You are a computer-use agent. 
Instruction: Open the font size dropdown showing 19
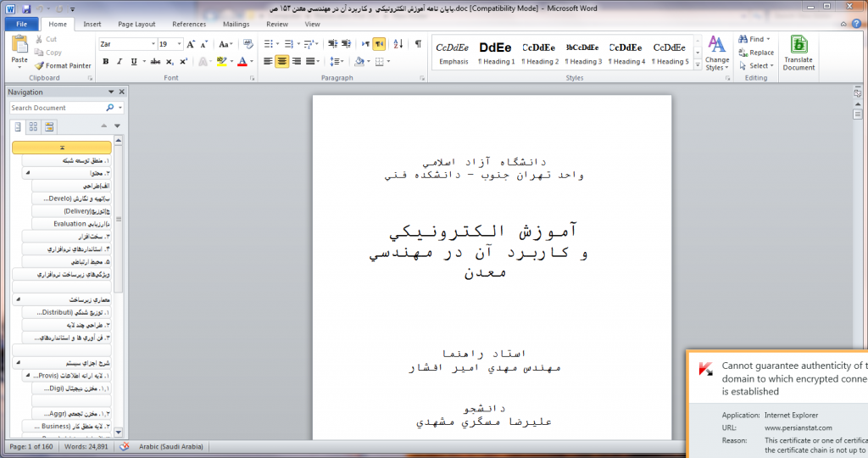[x=170, y=43]
